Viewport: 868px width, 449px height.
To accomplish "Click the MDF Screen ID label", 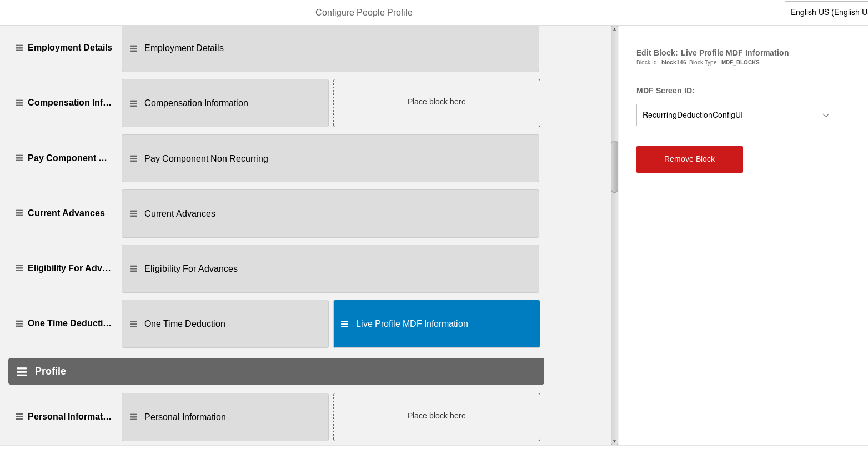I will tap(665, 91).
